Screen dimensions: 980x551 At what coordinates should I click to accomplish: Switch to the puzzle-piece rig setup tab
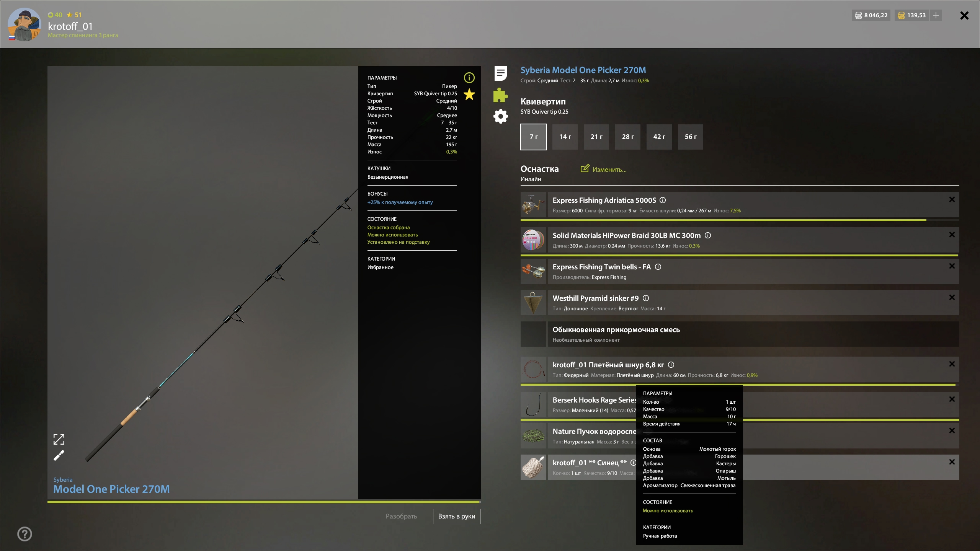(500, 95)
